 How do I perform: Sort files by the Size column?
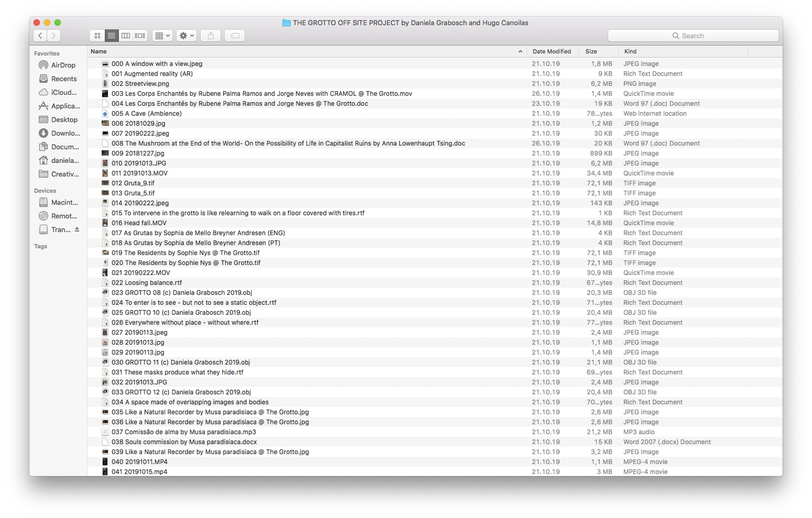pos(591,52)
